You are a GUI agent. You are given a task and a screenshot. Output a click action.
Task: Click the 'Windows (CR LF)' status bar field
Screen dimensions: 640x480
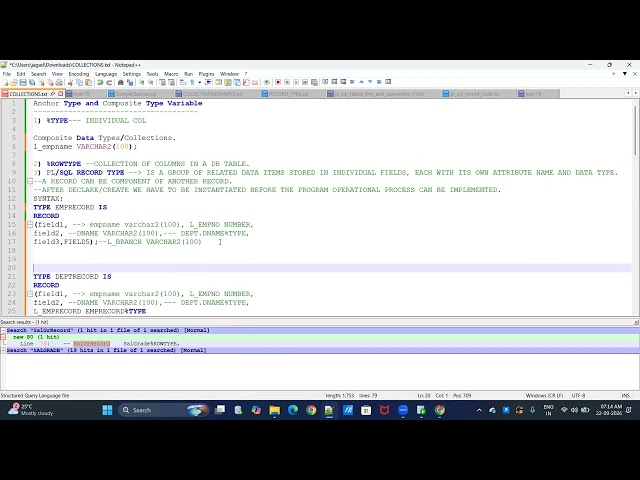544,396
